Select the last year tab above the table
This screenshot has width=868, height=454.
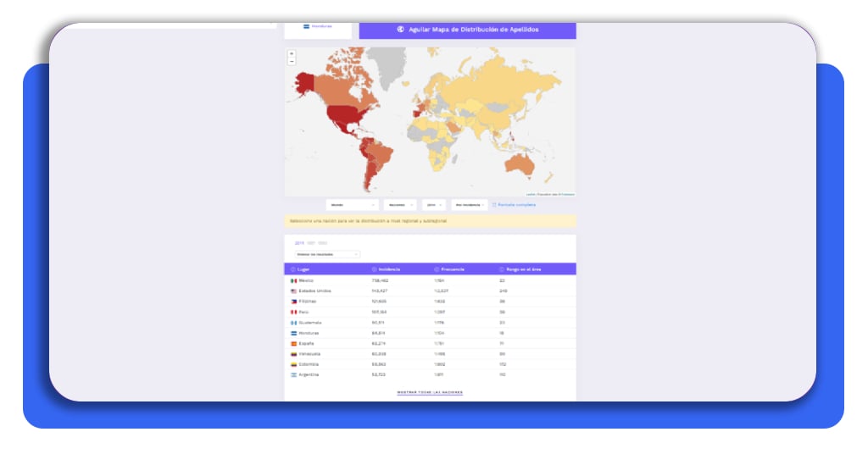323,243
